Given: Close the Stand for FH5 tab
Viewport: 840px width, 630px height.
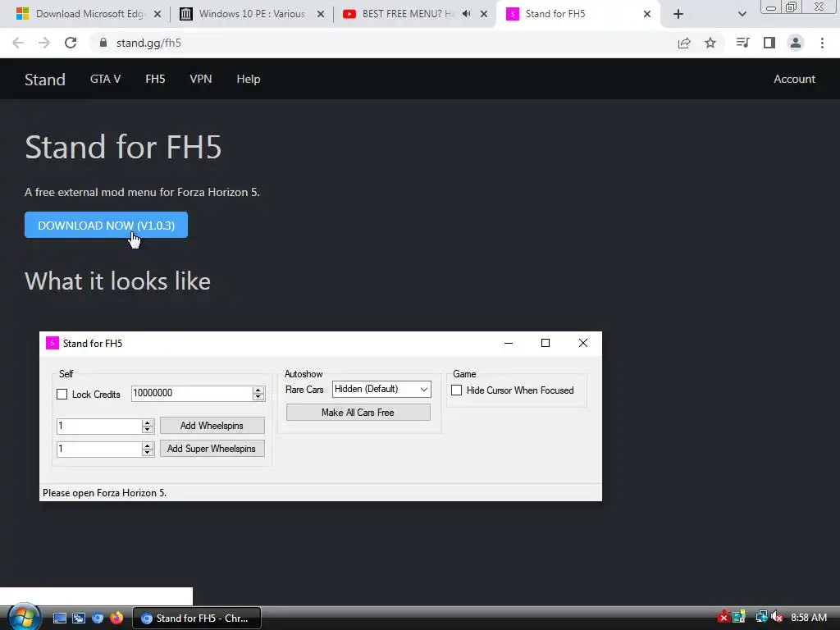Looking at the screenshot, I should coord(647,14).
